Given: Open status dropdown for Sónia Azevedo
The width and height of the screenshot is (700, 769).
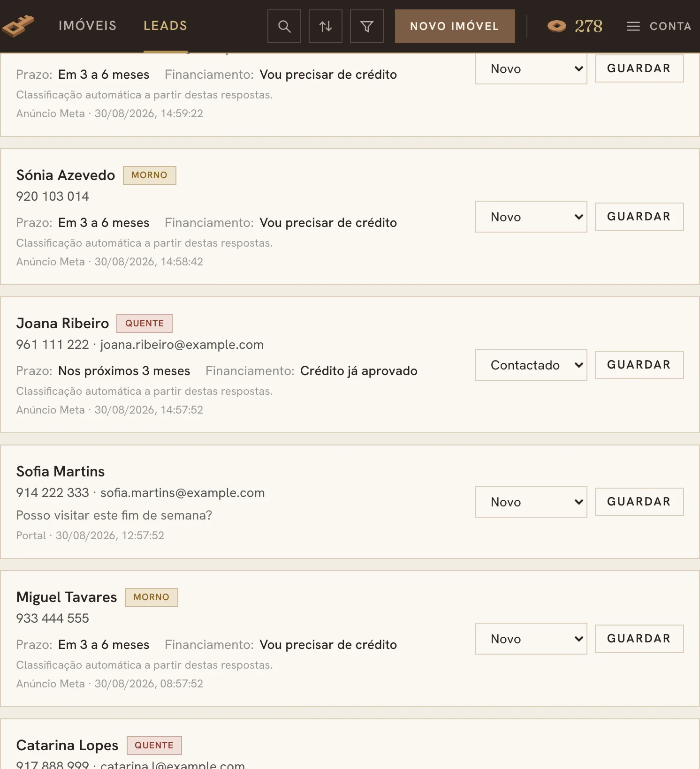Looking at the screenshot, I should (x=531, y=217).
